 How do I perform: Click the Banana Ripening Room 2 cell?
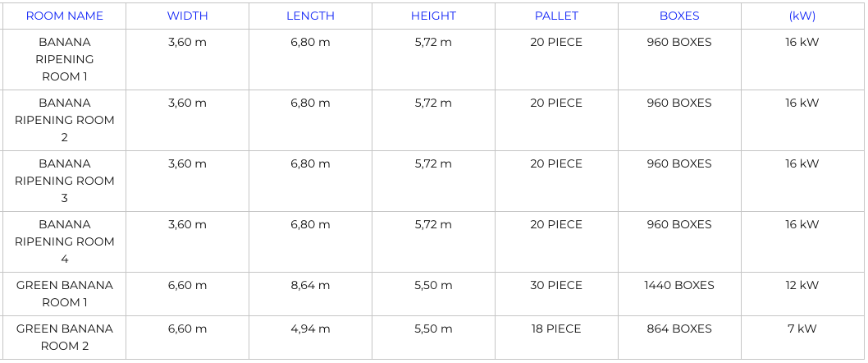click(65, 120)
